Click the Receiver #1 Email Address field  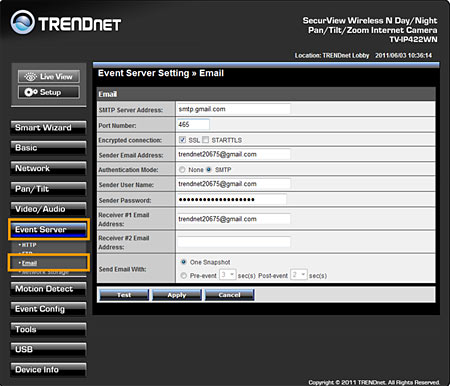coord(234,219)
